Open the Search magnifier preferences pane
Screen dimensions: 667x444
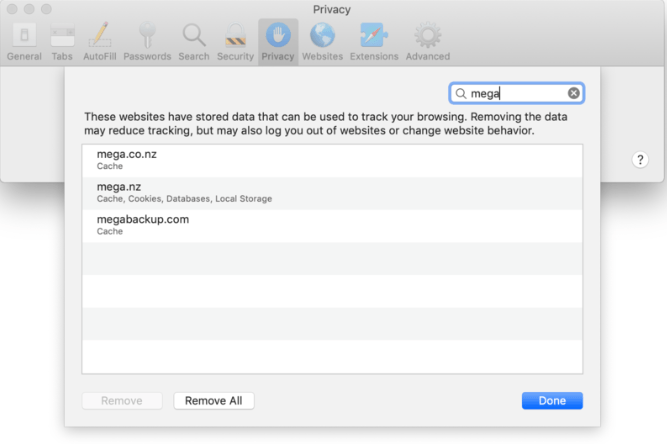click(x=194, y=42)
